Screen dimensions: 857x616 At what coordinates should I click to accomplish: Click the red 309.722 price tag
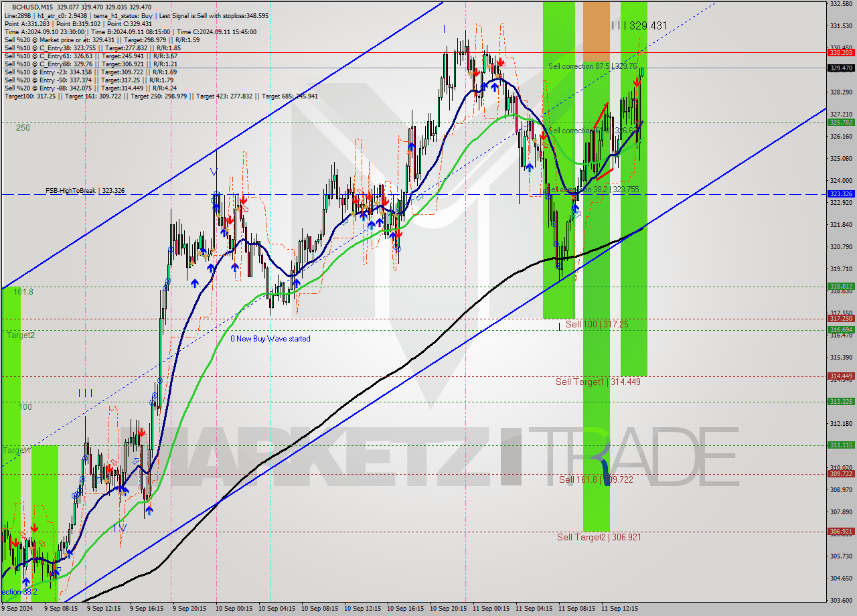click(841, 473)
